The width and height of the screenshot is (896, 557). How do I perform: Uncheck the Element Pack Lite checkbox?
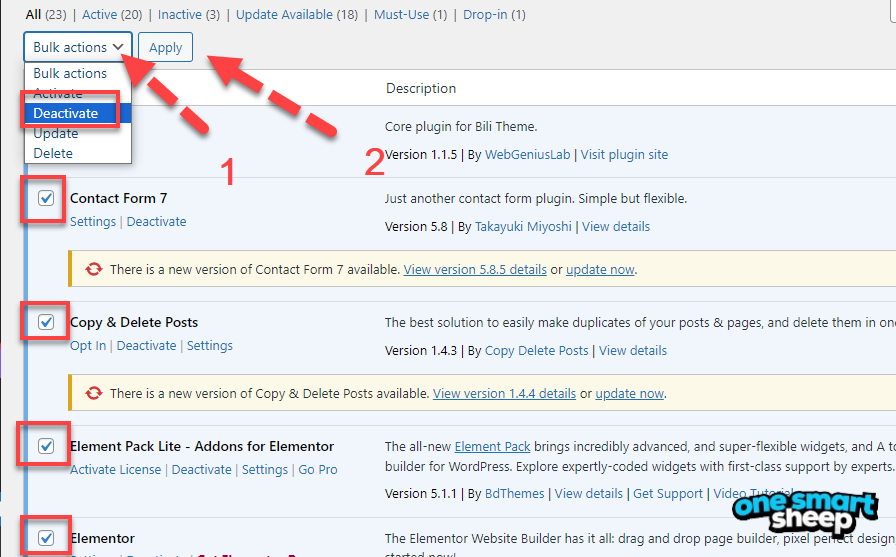tap(46, 446)
